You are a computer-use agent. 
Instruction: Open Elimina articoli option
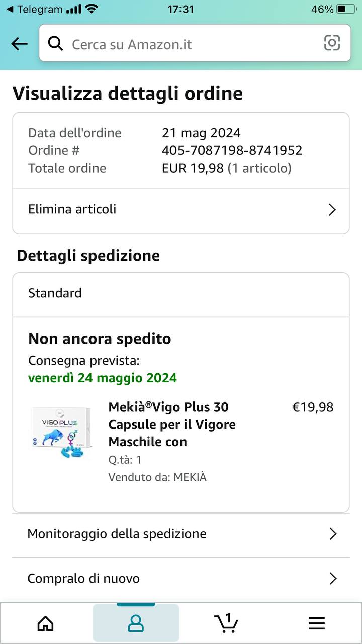pos(72,209)
